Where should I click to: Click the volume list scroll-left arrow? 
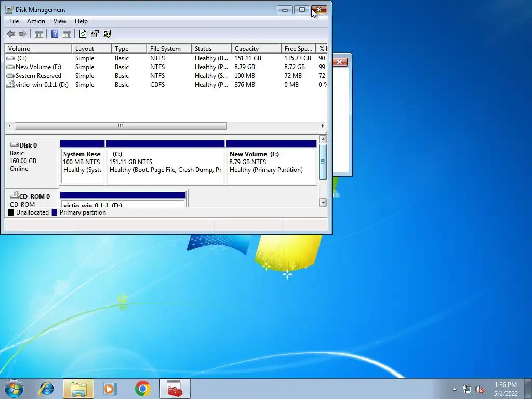(9, 126)
